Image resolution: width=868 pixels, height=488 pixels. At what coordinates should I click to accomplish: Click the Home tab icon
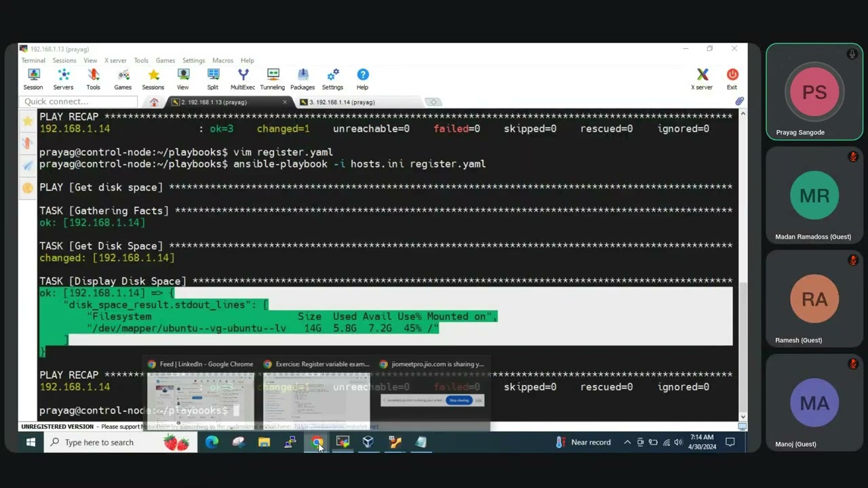tap(155, 102)
